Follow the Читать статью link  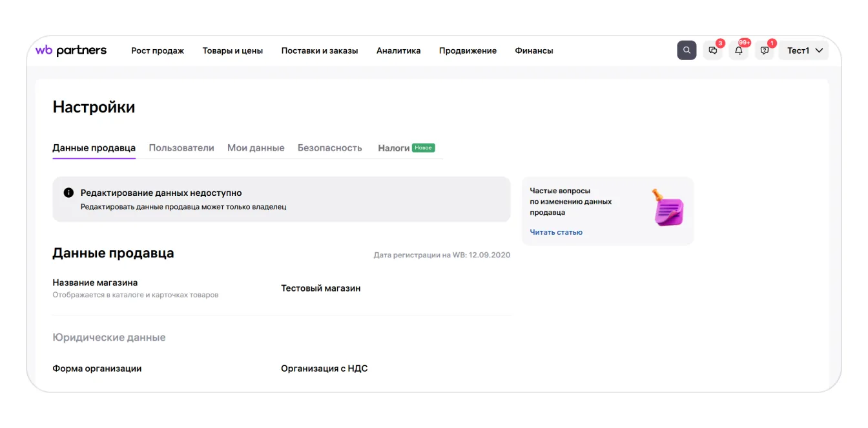(556, 232)
